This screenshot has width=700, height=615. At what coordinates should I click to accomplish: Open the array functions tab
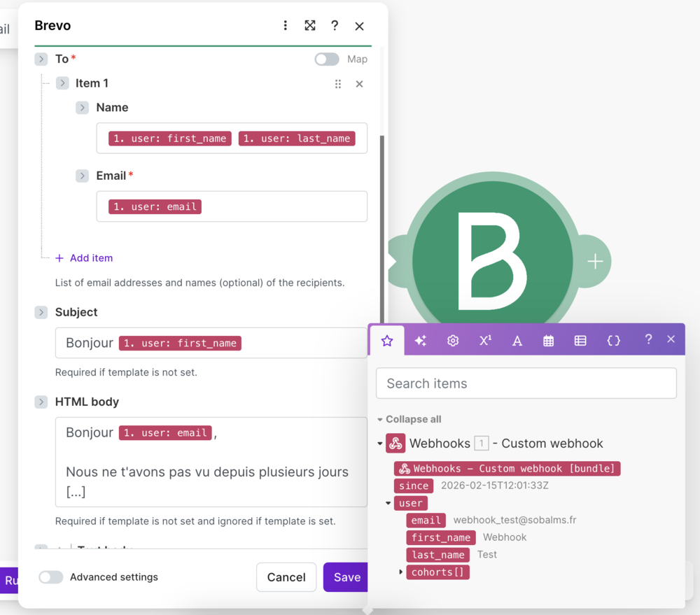(x=580, y=341)
